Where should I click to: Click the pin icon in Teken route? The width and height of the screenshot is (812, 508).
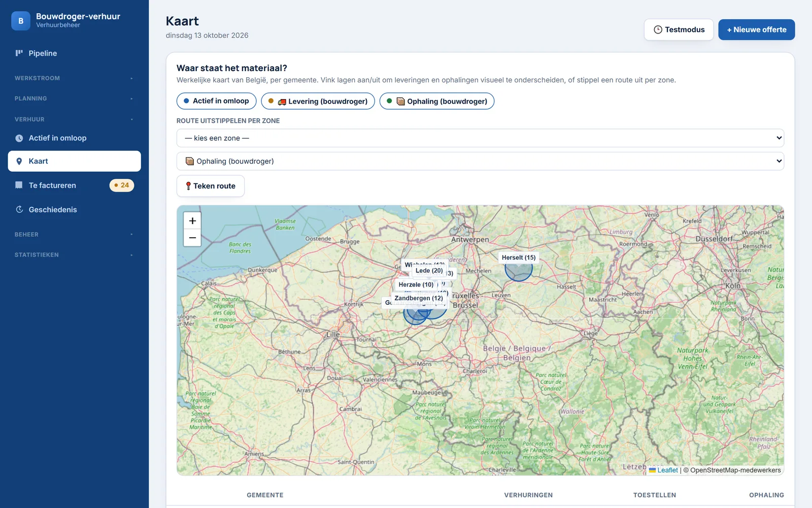[x=188, y=186]
